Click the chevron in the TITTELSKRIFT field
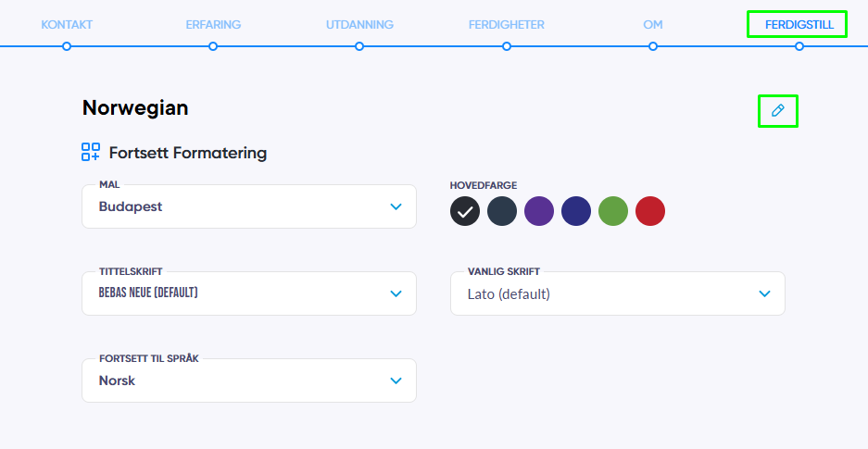This screenshot has height=449, width=868. pyautogui.click(x=396, y=293)
